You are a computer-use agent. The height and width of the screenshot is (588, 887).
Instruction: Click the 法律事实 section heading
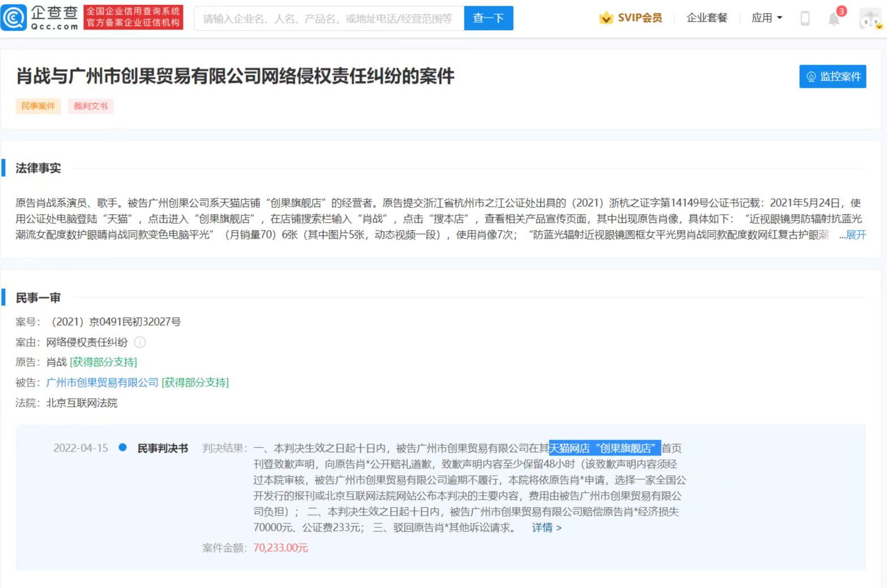click(38, 168)
